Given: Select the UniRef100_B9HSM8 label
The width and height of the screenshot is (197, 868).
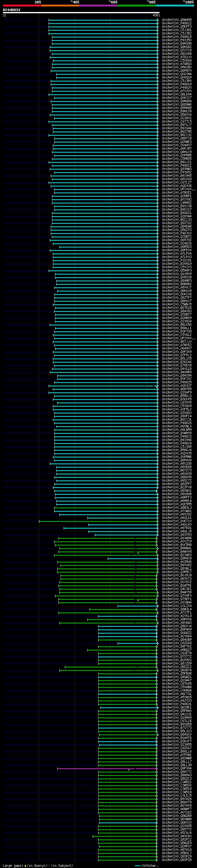Looking at the screenshot, I should 176,43.
